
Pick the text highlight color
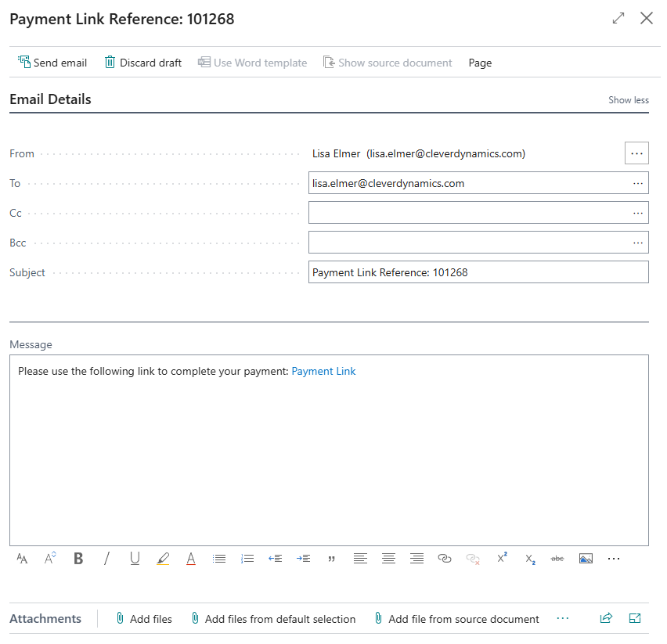coord(163,559)
